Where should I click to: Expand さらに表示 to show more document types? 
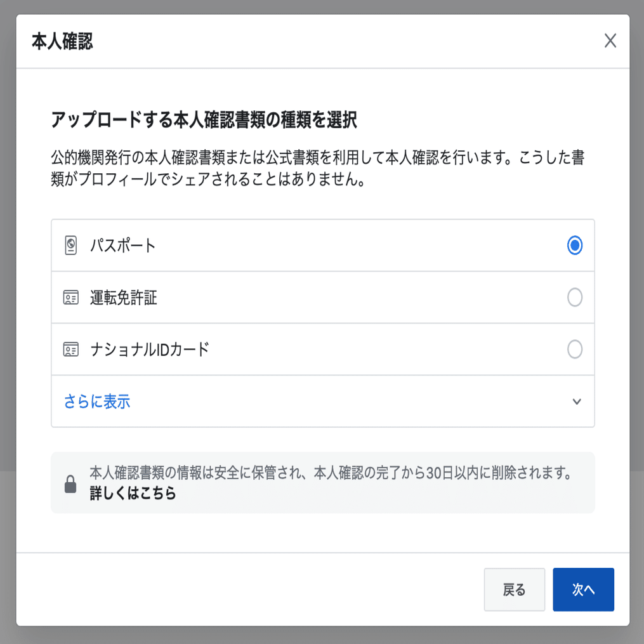click(96, 401)
